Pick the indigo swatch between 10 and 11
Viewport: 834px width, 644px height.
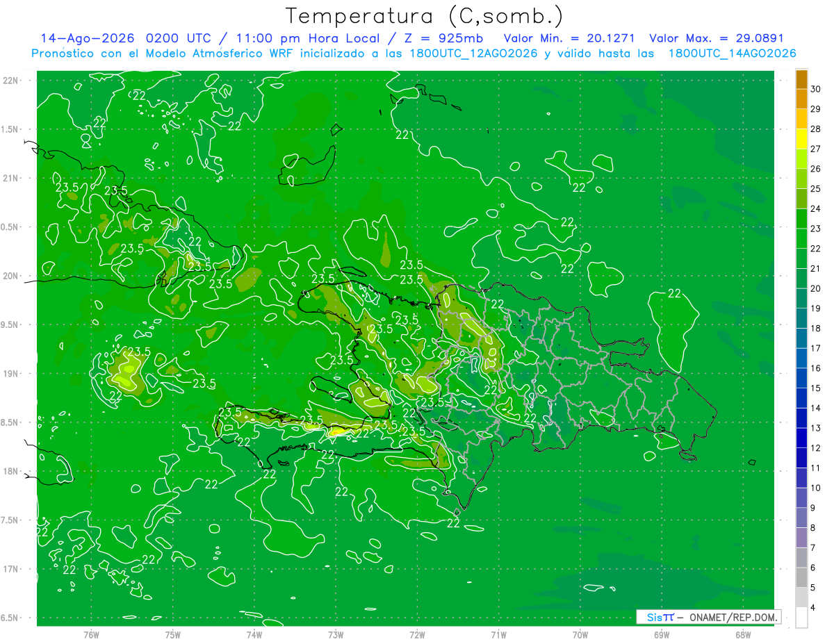pos(801,478)
